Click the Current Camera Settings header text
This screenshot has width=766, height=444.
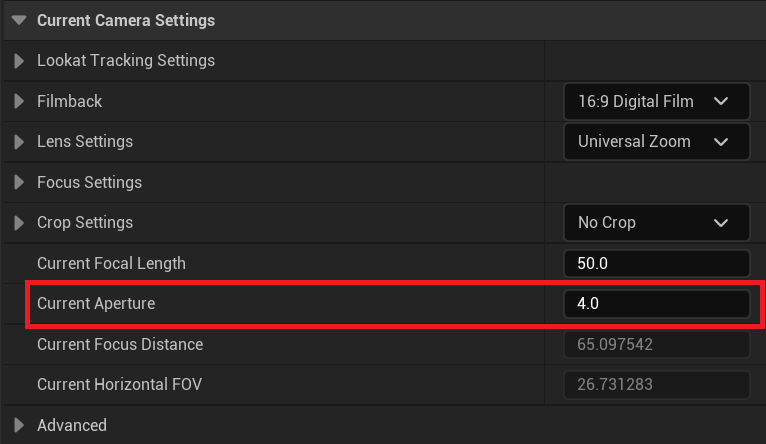[126, 21]
